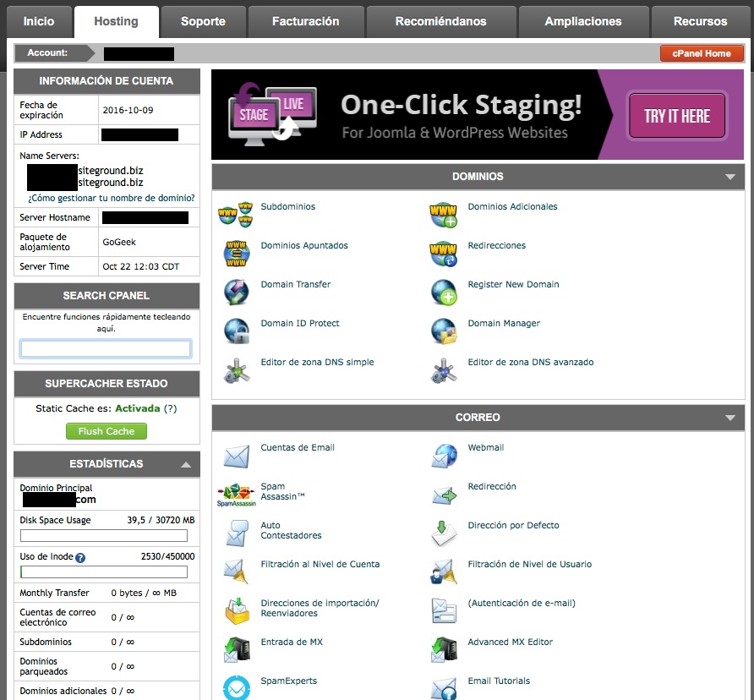Open the SpamAssassin icon
Image resolution: width=754 pixels, height=700 pixels.
coord(236,495)
